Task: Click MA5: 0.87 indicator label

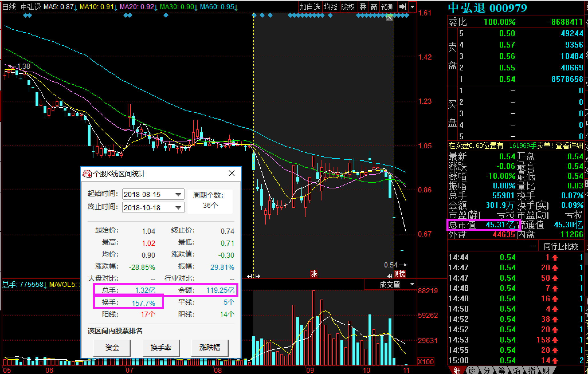Action: tap(60, 7)
